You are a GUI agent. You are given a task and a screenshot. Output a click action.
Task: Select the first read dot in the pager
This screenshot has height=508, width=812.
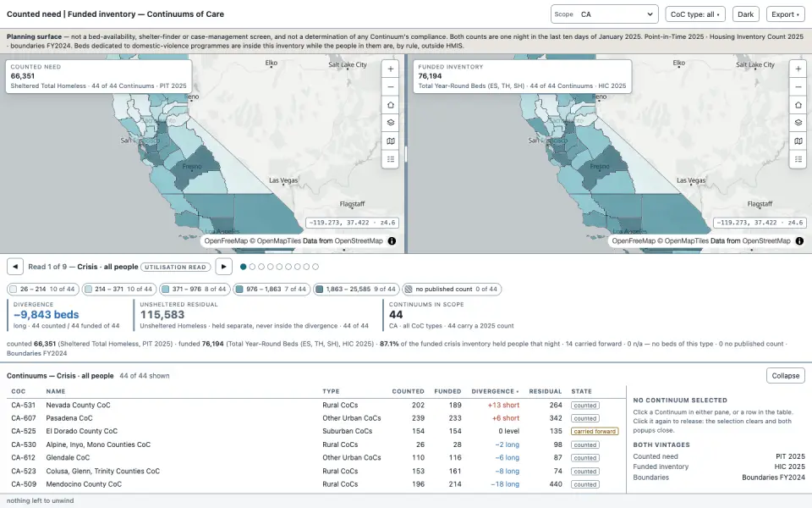coord(243,267)
